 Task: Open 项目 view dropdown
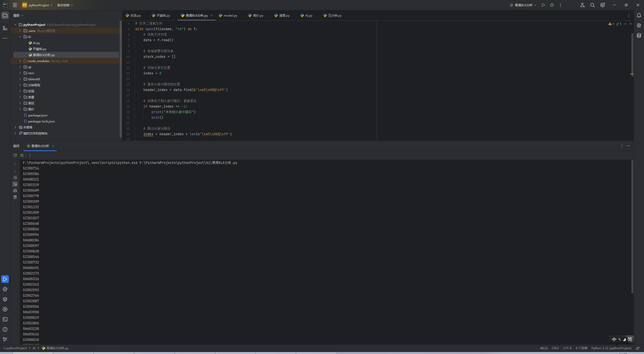coord(18,15)
